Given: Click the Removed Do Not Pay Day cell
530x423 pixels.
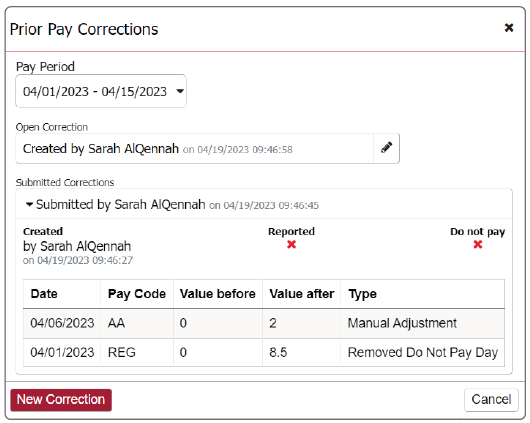Looking at the screenshot, I should (x=423, y=352).
